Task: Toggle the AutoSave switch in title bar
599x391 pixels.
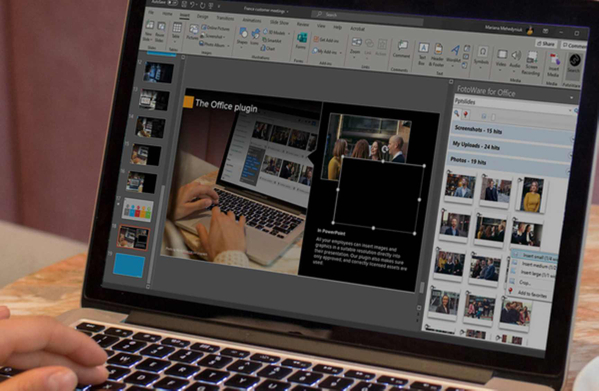Action: [173, 3]
